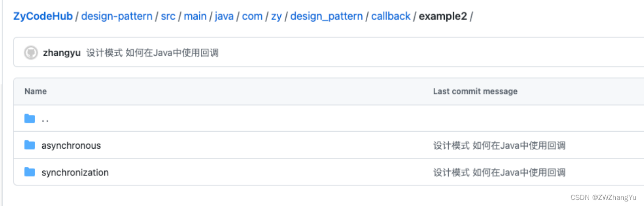The height and width of the screenshot is (206, 644).
Task: Jump to the java breadcrumb folder
Action: click(x=224, y=17)
